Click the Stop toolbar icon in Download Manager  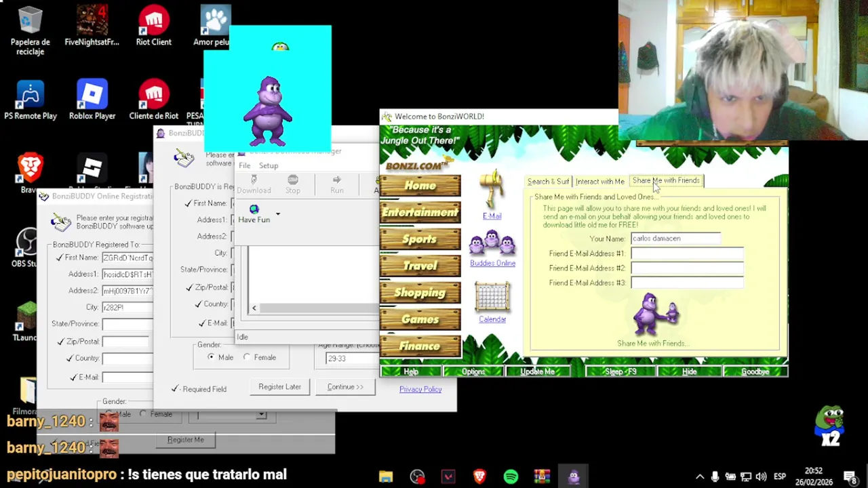pos(292,184)
